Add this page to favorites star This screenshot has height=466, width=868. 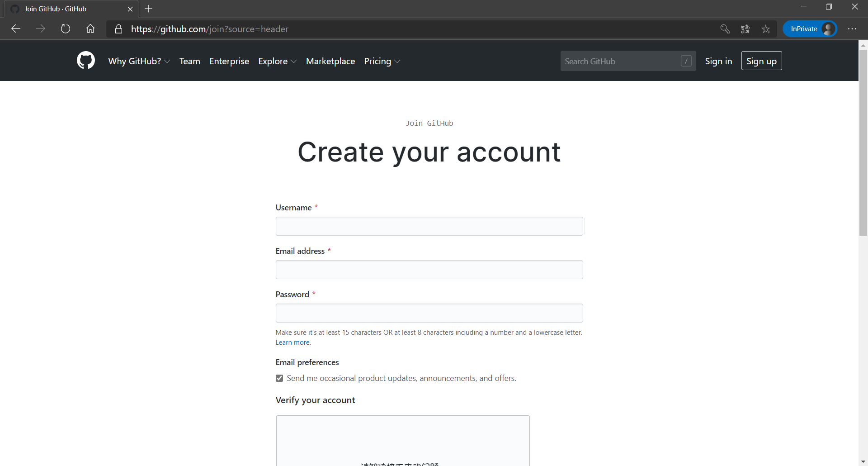click(766, 29)
